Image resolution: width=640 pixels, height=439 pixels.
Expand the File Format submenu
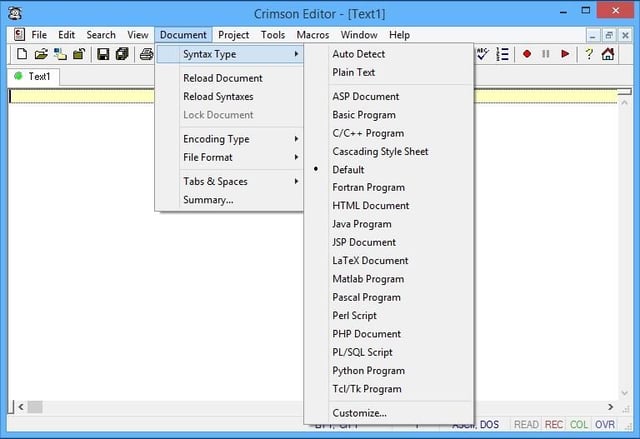(229, 157)
